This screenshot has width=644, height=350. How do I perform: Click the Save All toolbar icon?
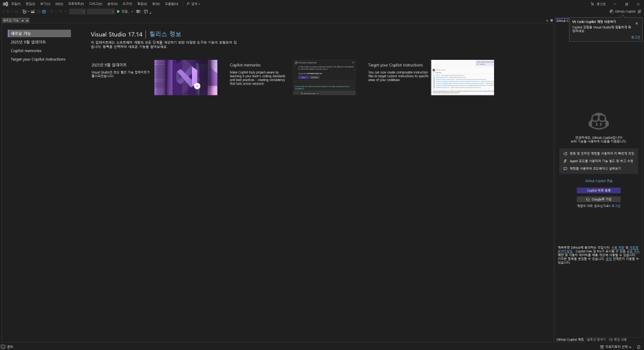tap(44, 12)
